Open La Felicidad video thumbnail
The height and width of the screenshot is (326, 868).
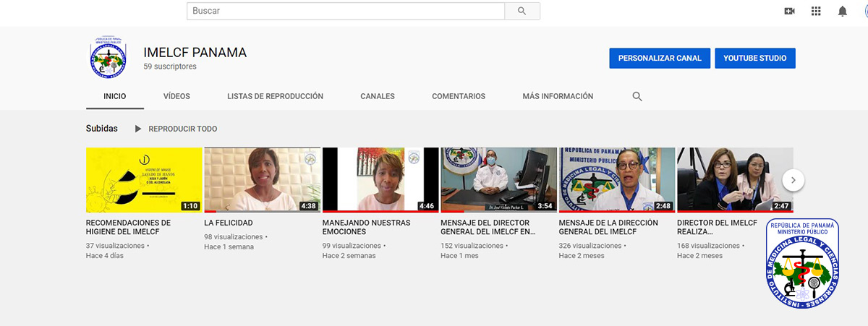point(263,179)
